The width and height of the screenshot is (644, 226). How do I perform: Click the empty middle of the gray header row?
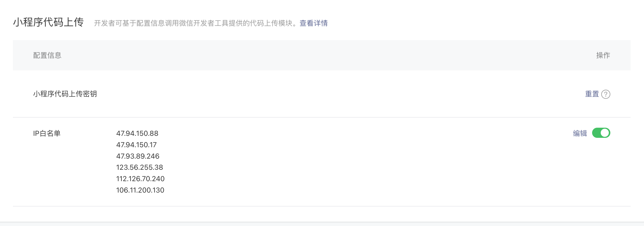(321, 55)
